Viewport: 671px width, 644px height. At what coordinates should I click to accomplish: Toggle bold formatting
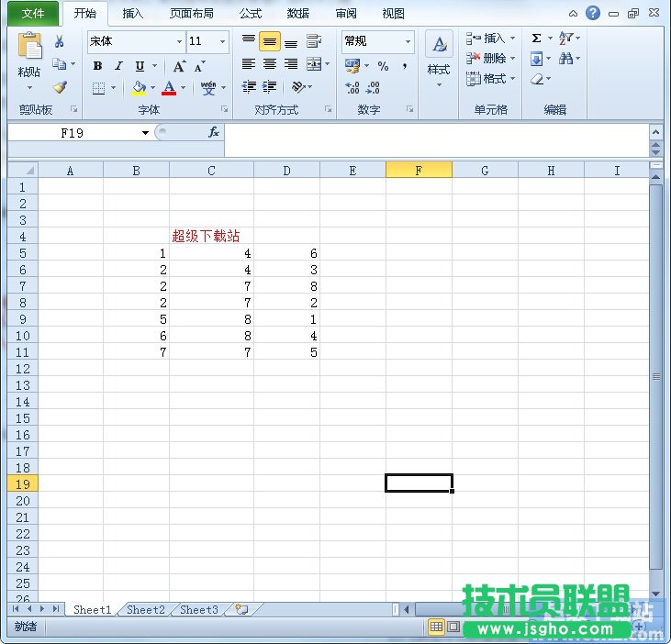tap(97, 66)
